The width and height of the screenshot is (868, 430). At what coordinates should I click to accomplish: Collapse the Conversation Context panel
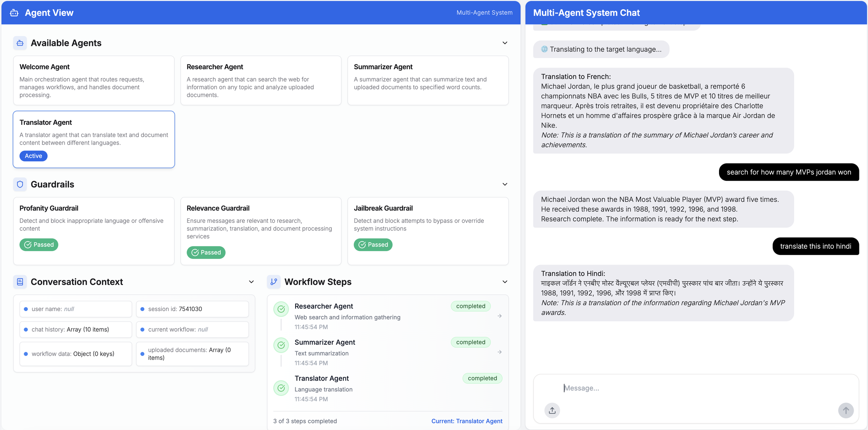pyautogui.click(x=251, y=282)
